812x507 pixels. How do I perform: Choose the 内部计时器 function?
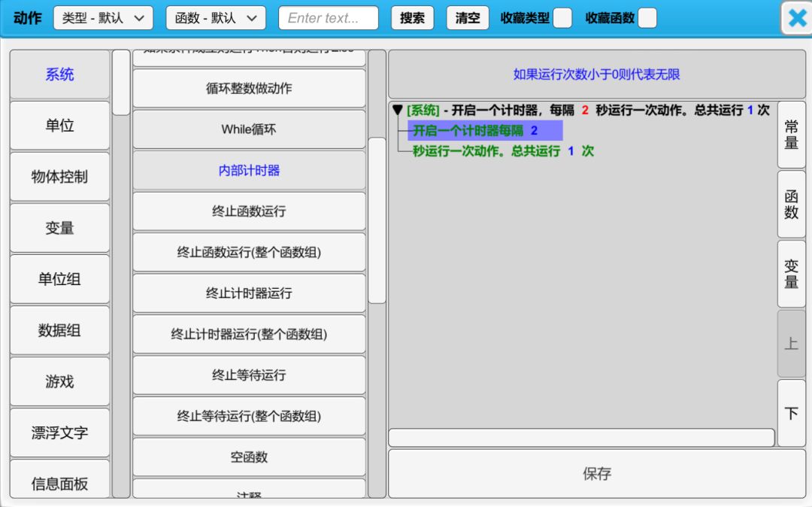[x=249, y=171]
